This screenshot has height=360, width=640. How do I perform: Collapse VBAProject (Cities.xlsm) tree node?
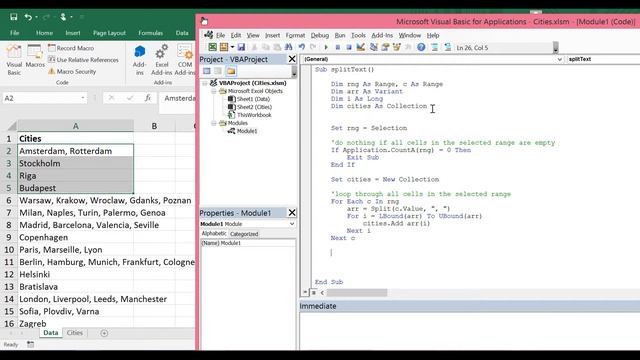click(205, 83)
